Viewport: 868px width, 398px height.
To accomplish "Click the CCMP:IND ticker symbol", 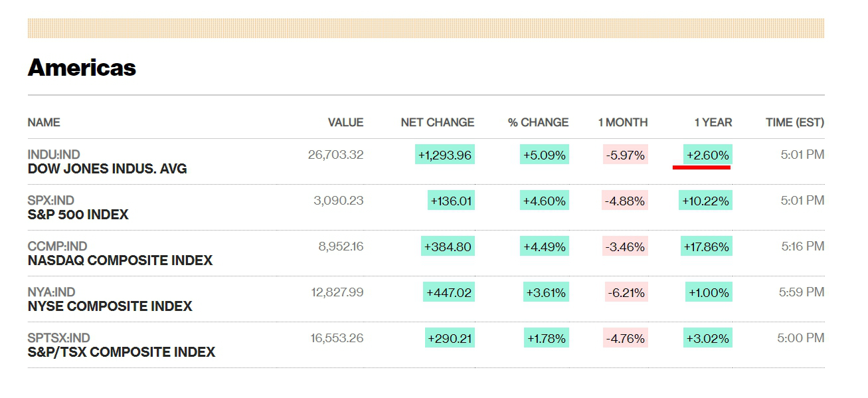I will pyautogui.click(x=58, y=247).
